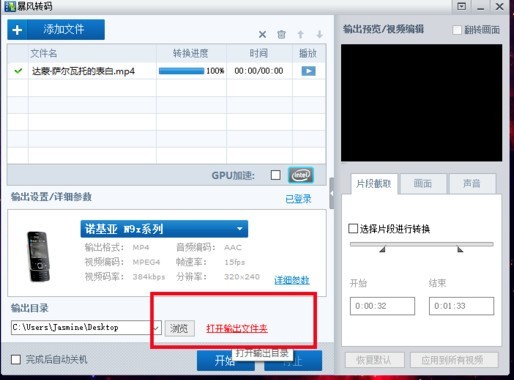Switch to the 声音 sound tab
The width and height of the screenshot is (514, 380).
pos(472,183)
